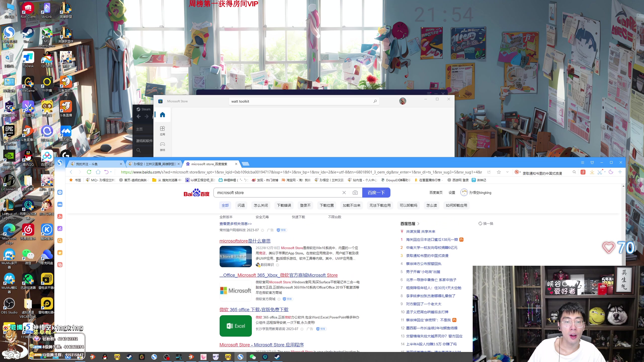Viewport: 644px width, 362px height.
Task: Open Steam desktop shortcut
Action: [28, 35]
